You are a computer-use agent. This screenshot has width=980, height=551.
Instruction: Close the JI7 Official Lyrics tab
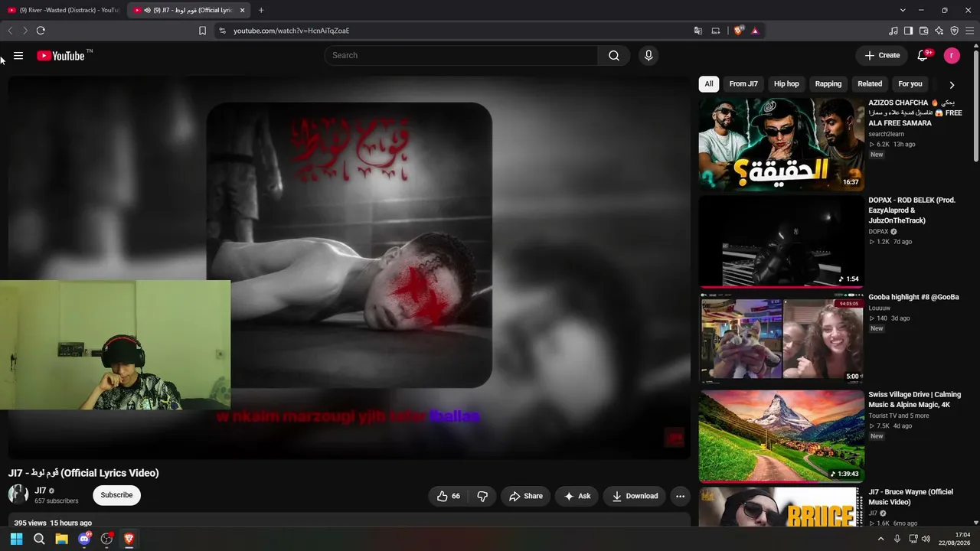pos(243,10)
